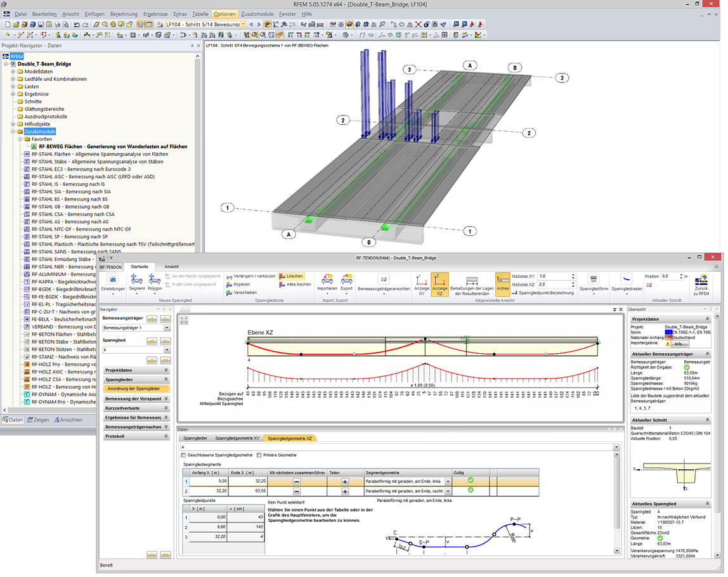Switch to Spanngliedgeometrie XY tab

[x=237, y=439]
